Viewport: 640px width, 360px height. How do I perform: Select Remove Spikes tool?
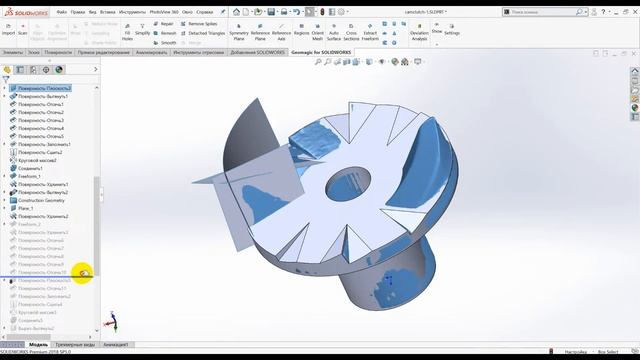tap(199, 24)
